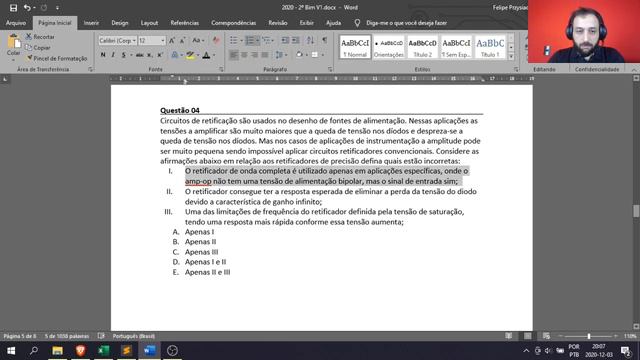
Task: Open text effects icon in font group
Action: pos(175,55)
